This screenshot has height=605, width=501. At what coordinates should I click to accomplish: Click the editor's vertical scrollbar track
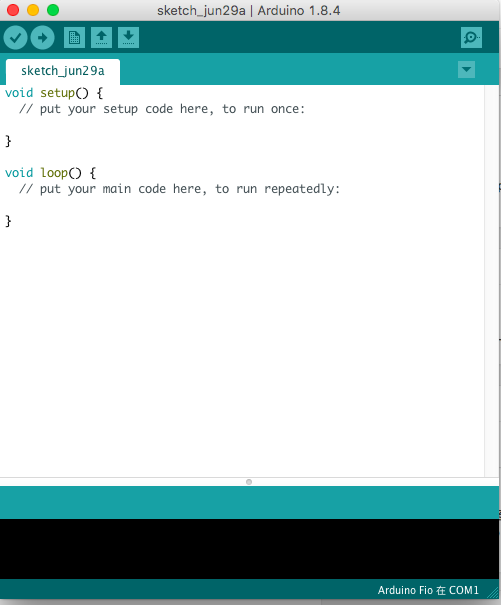(492, 281)
